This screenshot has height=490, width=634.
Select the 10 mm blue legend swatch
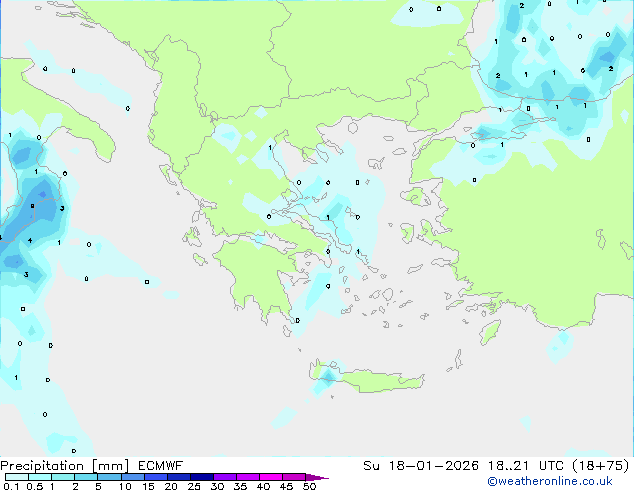coord(132,478)
